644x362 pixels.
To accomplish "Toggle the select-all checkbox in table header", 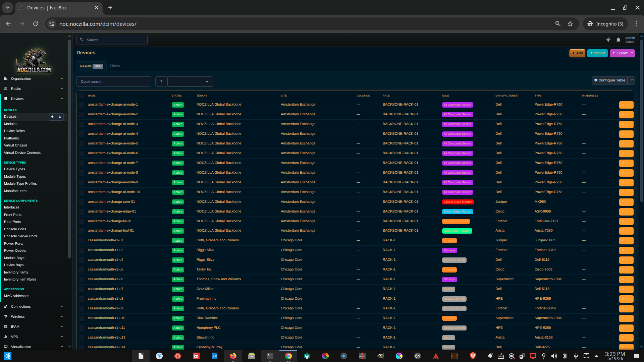I will (x=81, y=96).
